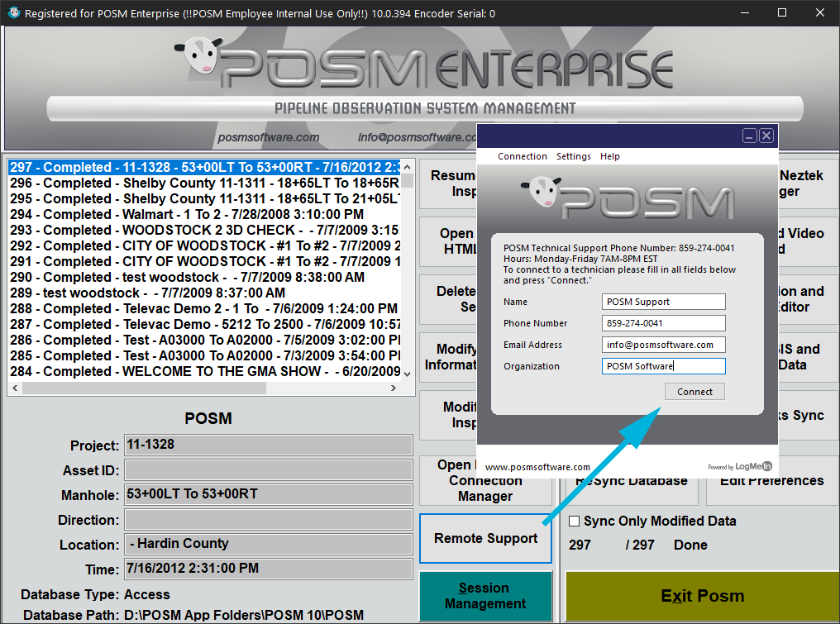Click the POSM opossum logo in title bar
The height and width of the screenshot is (624, 840).
(13, 12)
